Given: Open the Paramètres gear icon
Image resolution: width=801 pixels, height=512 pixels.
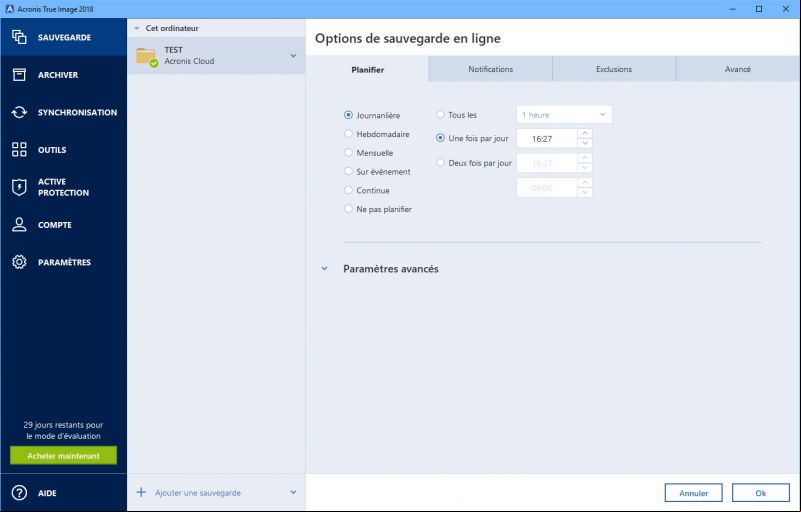Looking at the screenshot, I should [19, 262].
